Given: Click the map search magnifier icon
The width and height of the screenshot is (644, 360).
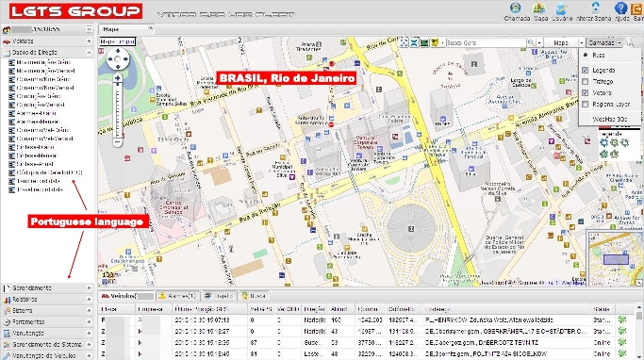Looking at the screenshot, I should 531,42.
